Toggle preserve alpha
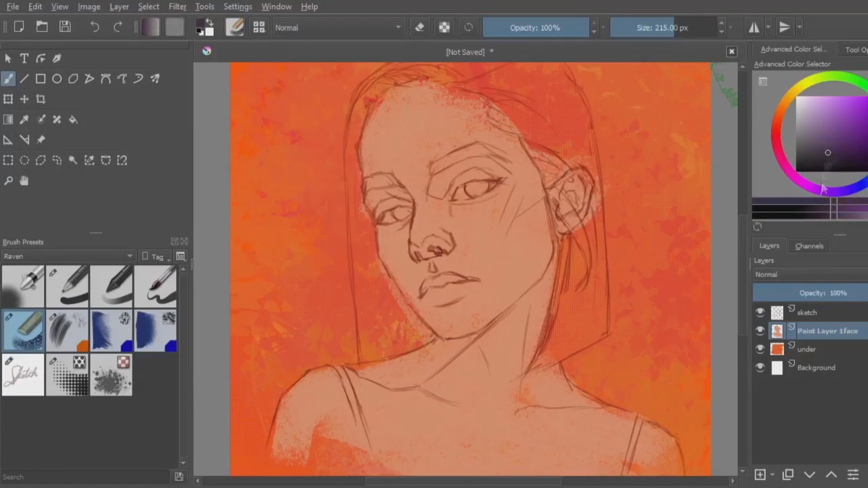This screenshot has width=868, height=488. pyautogui.click(x=444, y=27)
